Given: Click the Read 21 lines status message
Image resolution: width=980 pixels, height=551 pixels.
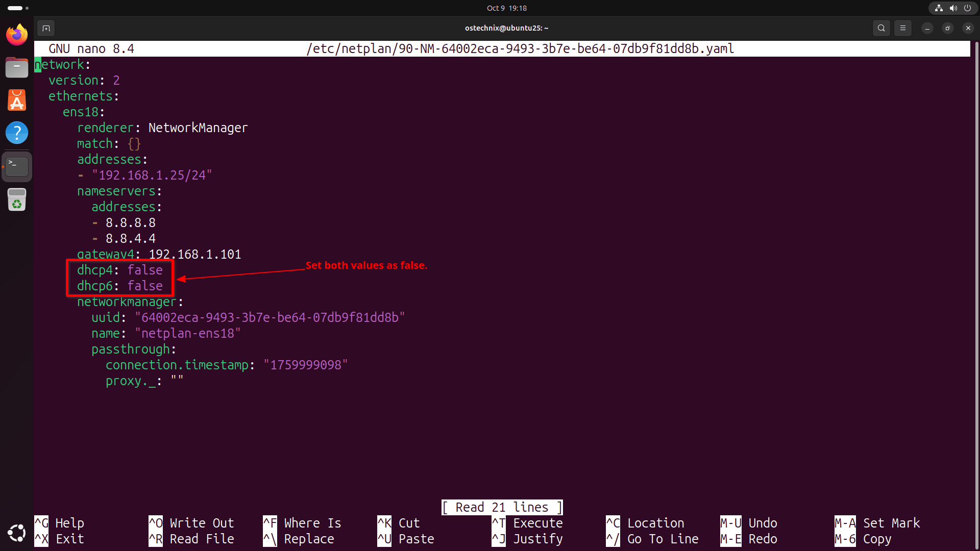Looking at the screenshot, I should click(x=502, y=507).
